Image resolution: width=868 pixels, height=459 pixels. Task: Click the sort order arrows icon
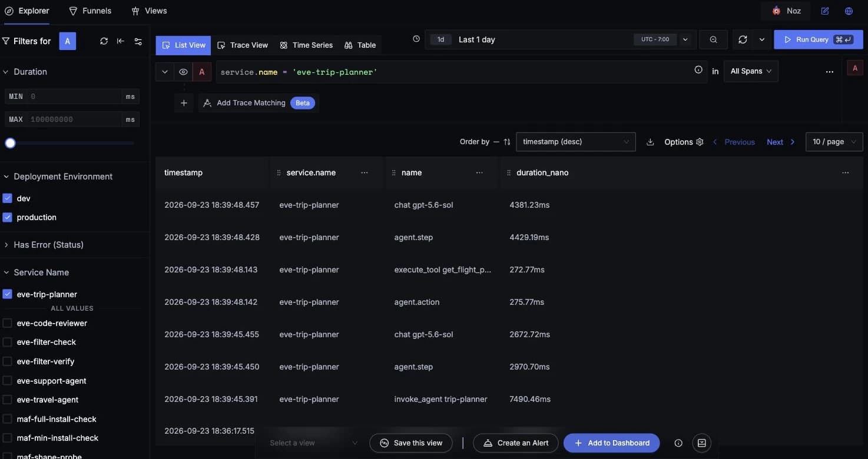pos(507,142)
